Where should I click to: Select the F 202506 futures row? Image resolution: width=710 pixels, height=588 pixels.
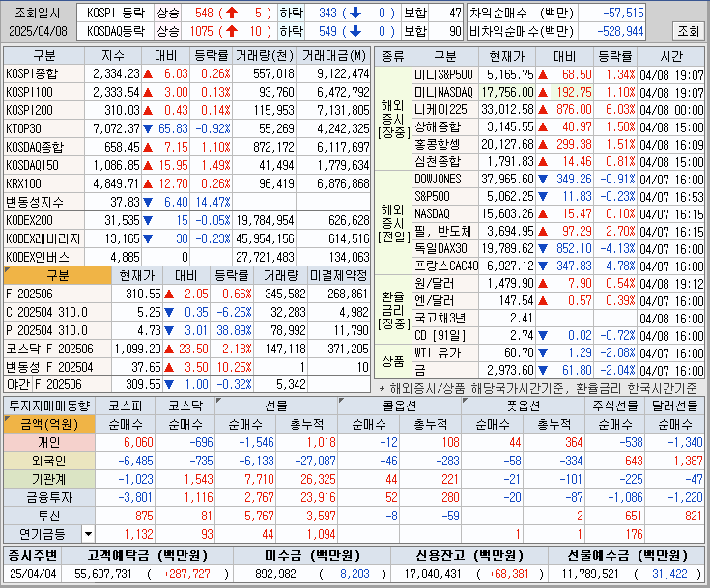pyautogui.click(x=187, y=294)
